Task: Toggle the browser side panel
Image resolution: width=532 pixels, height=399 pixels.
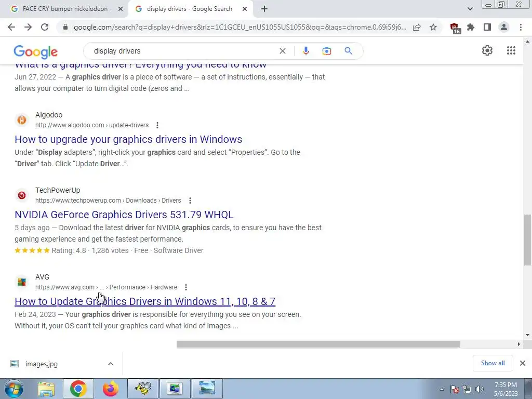Action: [487, 27]
